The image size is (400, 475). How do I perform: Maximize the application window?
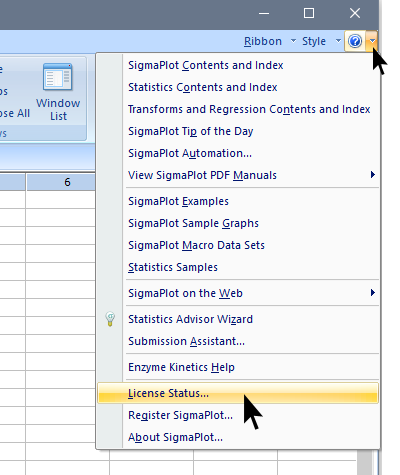[309, 13]
